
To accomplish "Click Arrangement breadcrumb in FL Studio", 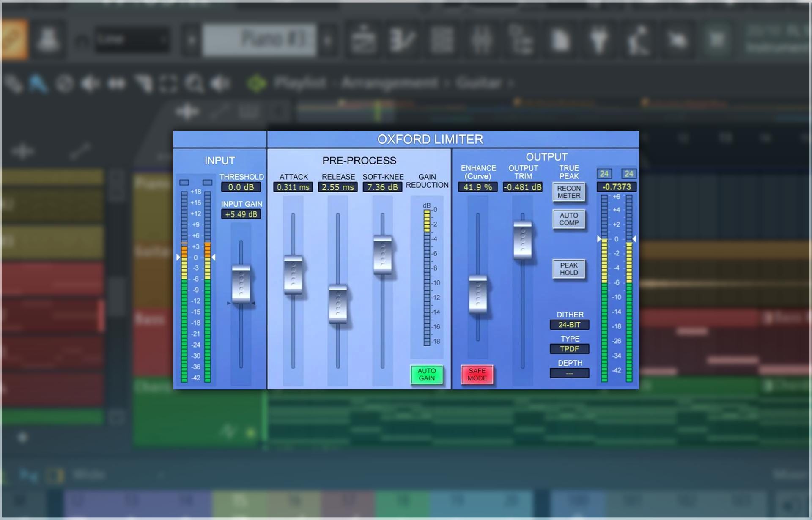I will 390,83.
